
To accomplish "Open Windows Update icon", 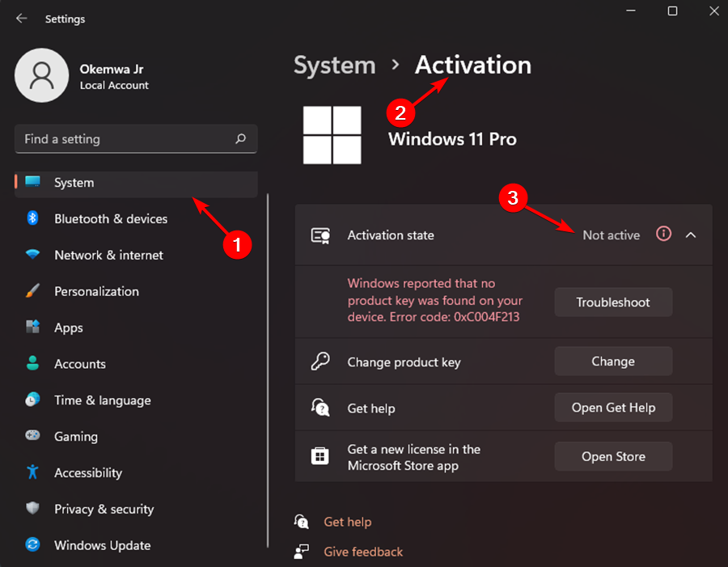I will pos(32,545).
